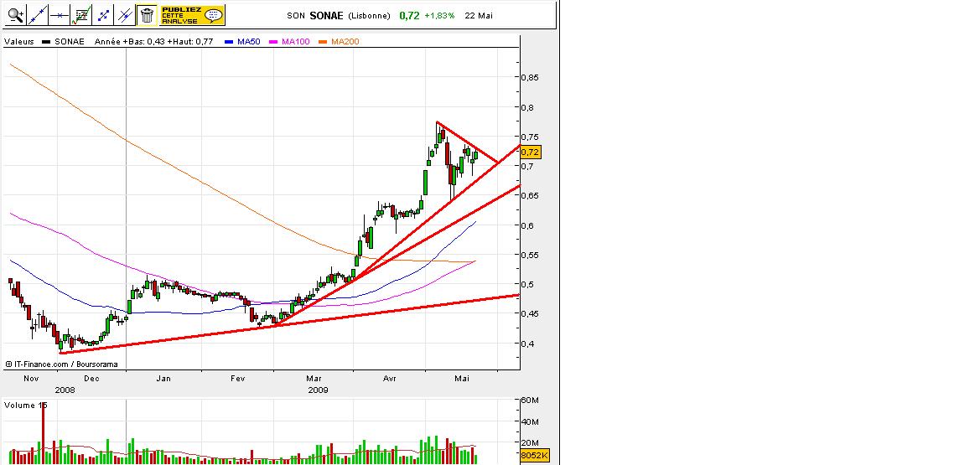The width and height of the screenshot is (980, 465).
Task: Click the Année Bas/Haut range text
Action: [x=153, y=42]
